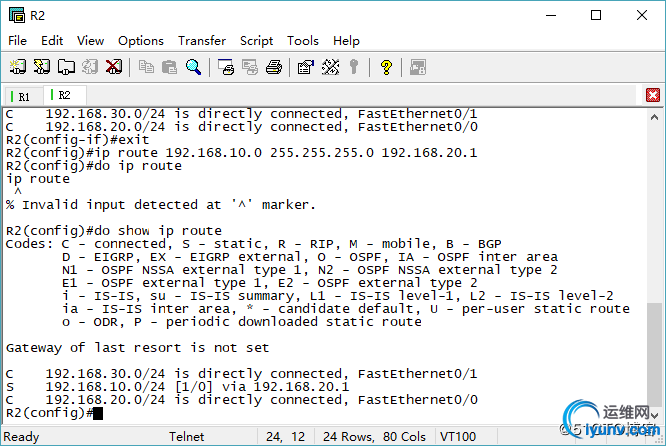This screenshot has height=446, width=666.
Task: Click the Paste clipboard toolbar icon
Action: point(170,67)
